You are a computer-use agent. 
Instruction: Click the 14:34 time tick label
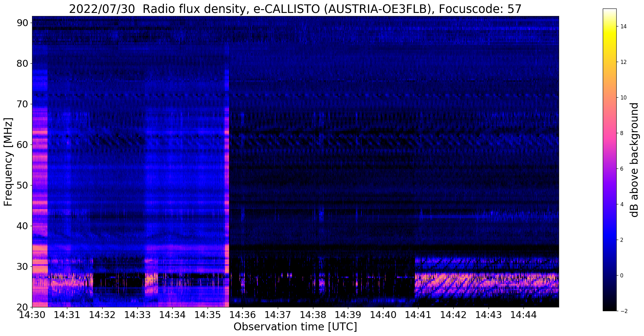click(172, 314)
